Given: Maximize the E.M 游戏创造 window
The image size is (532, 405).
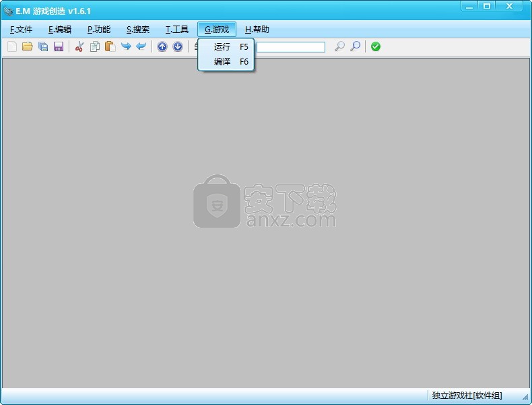Looking at the screenshot, I should tap(487, 7).
